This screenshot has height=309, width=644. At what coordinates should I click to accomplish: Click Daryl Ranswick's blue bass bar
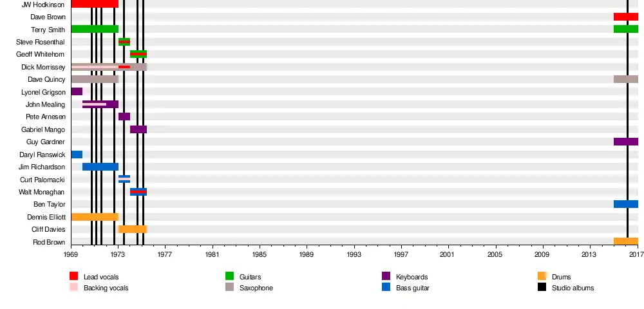point(77,154)
